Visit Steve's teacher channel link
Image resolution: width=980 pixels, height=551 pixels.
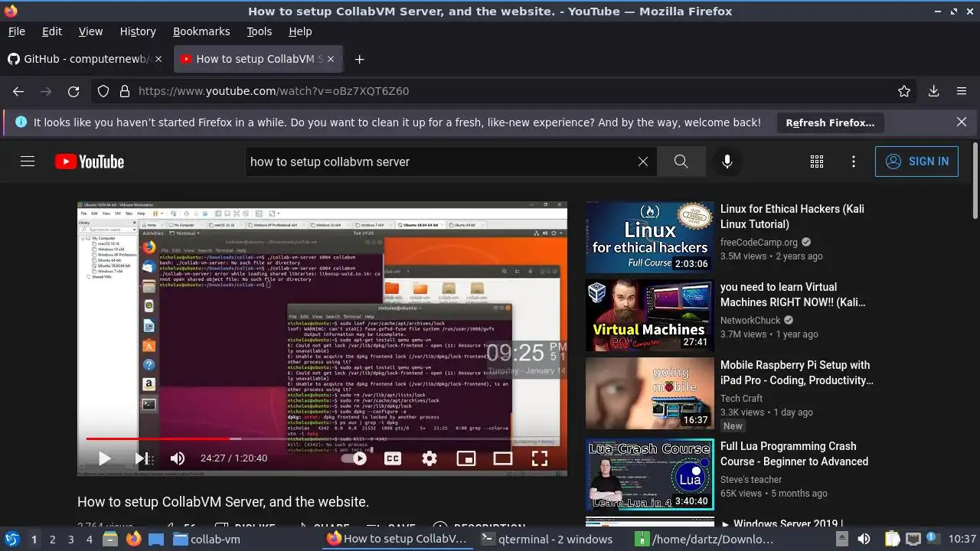[751, 479]
